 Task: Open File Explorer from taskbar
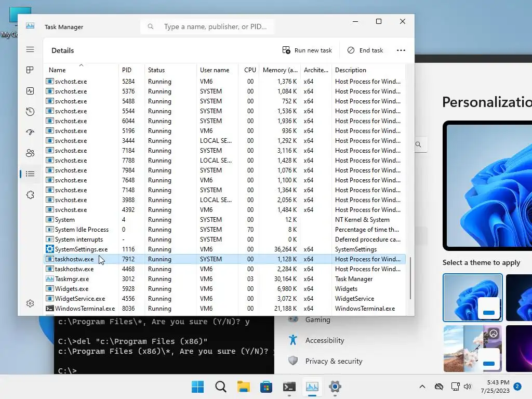pos(243,387)
